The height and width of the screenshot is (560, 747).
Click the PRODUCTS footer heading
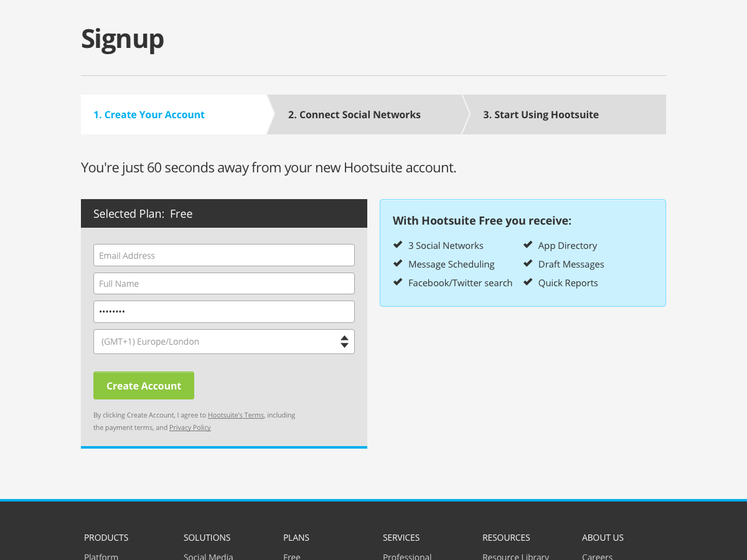(106, 538)
